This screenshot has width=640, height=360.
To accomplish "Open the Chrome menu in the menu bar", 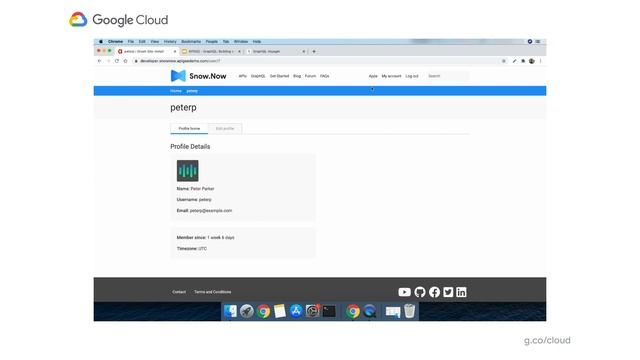I will [x=115, y=42].
